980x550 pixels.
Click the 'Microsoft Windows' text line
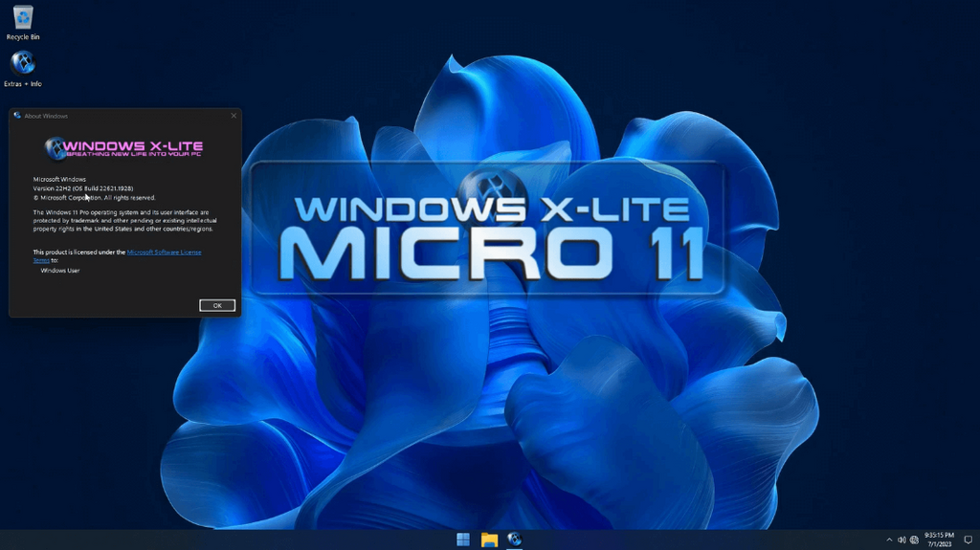(x=59, y=180)
